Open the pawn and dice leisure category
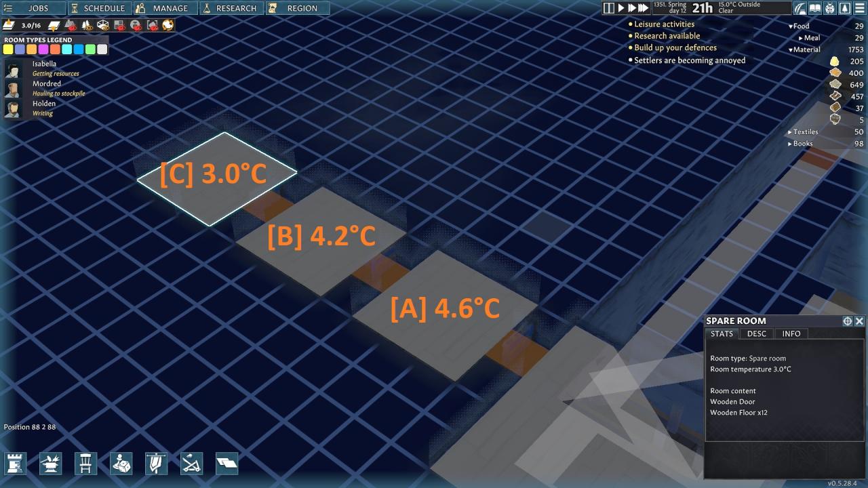Viewport: 868px width, 488px height. point(121,464)
